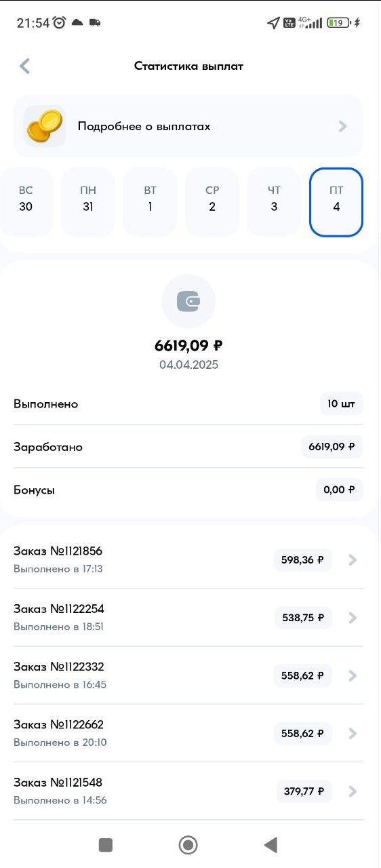Image resolution: width=381 pixels, height=868 pixels.
Task: Open the alarm icon in status bar
Action: [59, 22]
